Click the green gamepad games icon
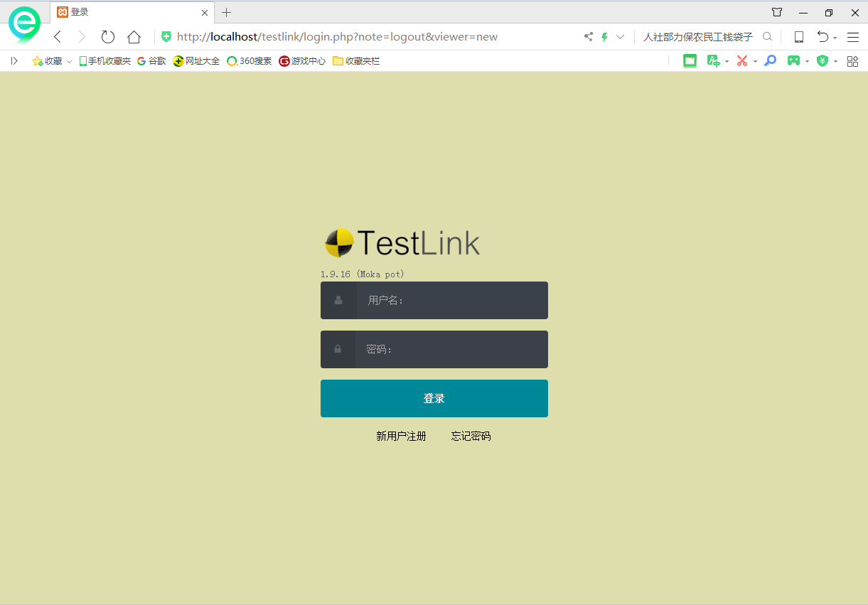 coord(793,61)
